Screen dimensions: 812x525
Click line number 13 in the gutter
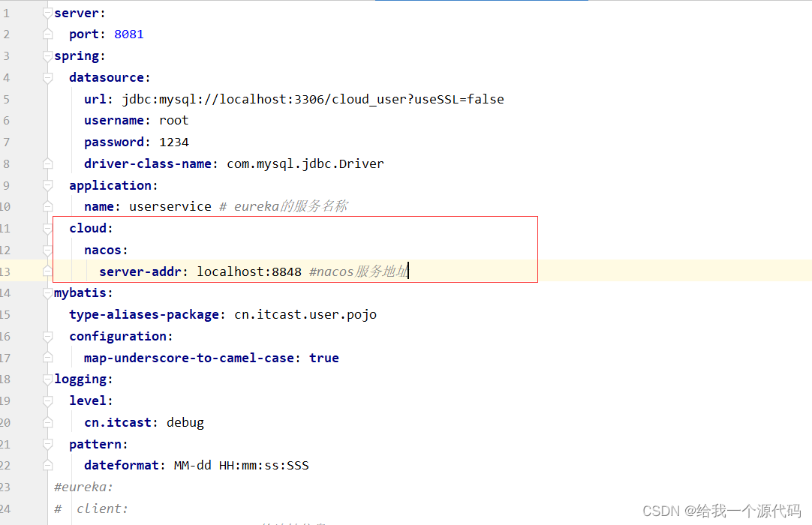[x=11, y=271]
